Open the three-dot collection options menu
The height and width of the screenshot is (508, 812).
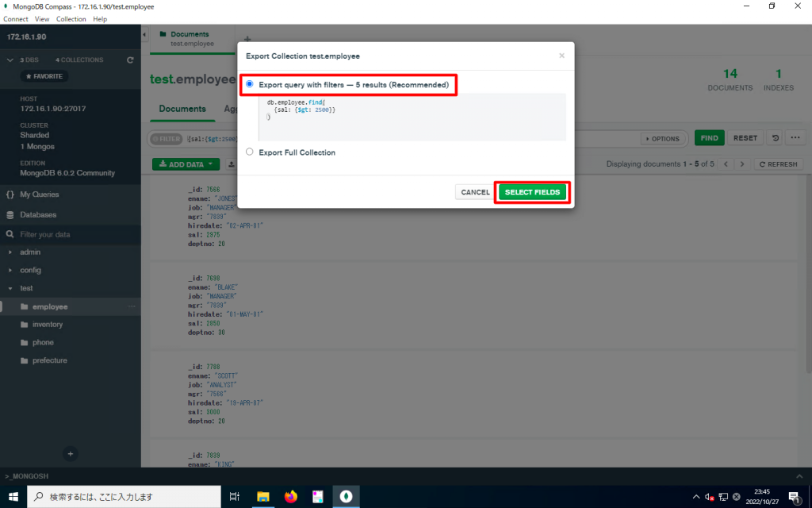pyautogui.click(x=795, y=137)
